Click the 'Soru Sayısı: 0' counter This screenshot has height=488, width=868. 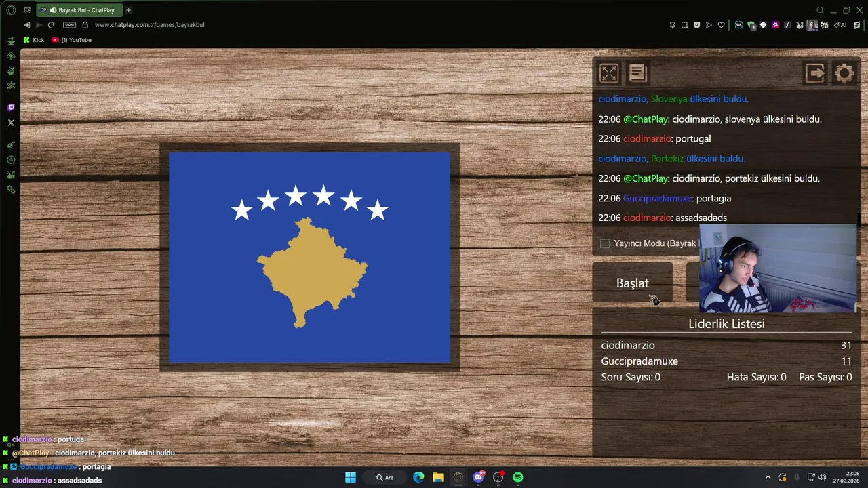(631, 377)
